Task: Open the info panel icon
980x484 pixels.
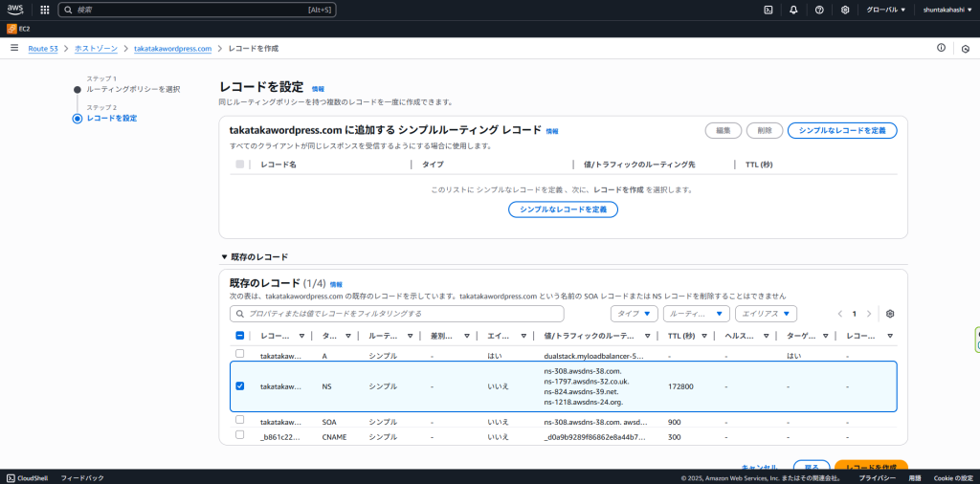Action: tap(941, 48)
